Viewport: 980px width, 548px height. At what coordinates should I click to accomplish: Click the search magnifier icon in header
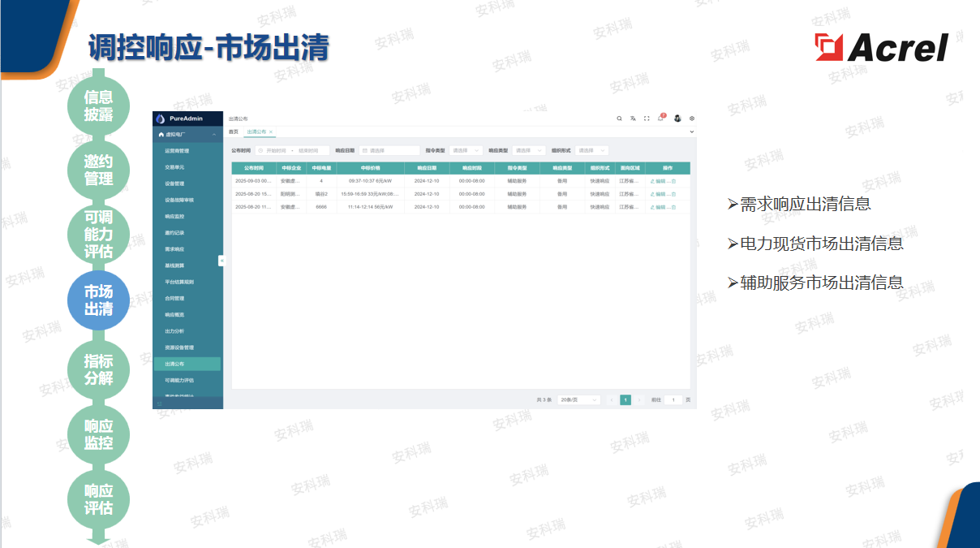pyautogui.click(x=619, y=119)
